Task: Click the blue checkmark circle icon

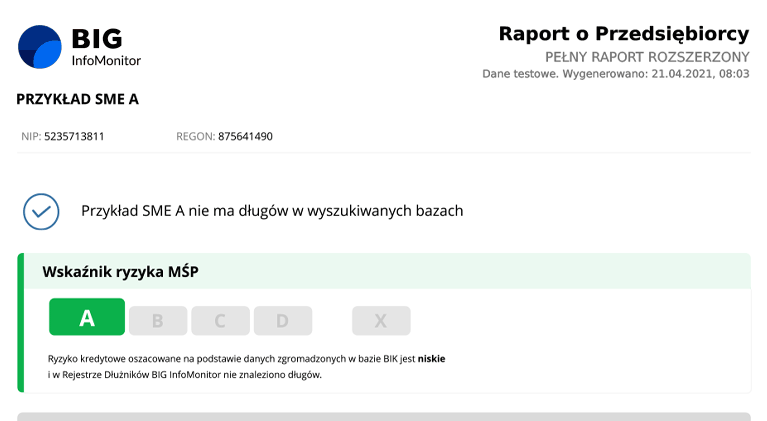Action: coord(41,211)
